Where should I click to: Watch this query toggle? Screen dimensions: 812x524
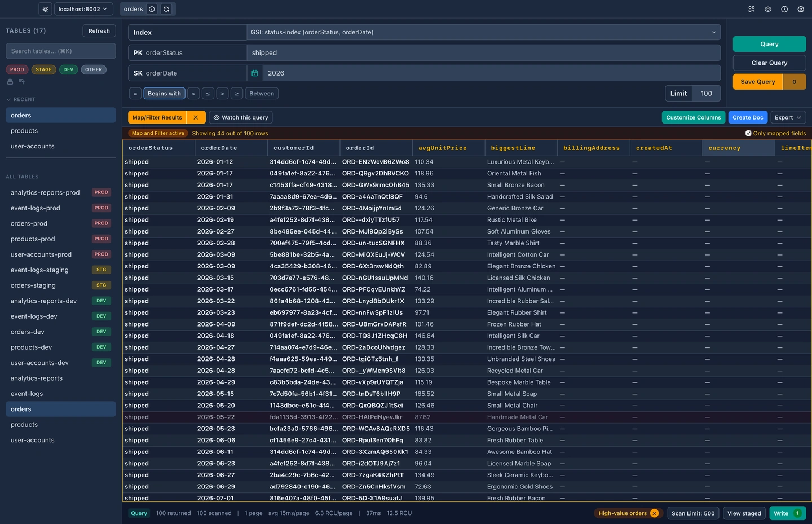click(241, 117)
